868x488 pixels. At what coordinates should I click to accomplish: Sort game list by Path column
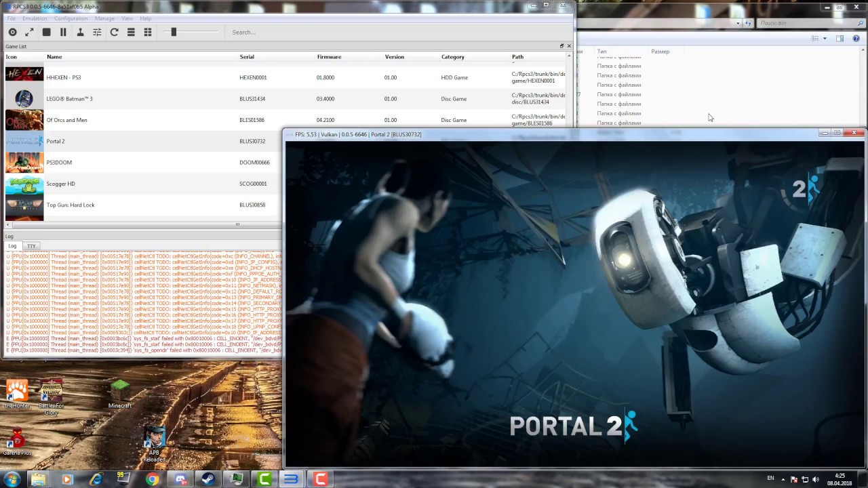click(517, 57)
